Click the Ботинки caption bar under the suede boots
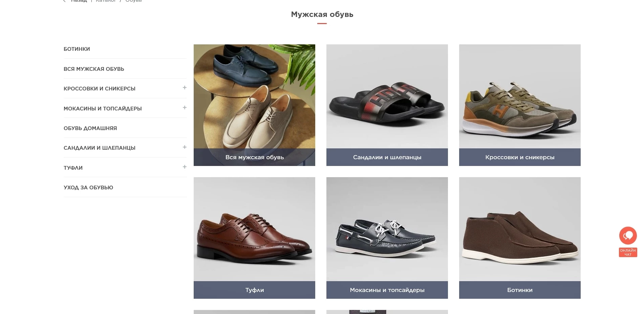 (x=520, y=290)
